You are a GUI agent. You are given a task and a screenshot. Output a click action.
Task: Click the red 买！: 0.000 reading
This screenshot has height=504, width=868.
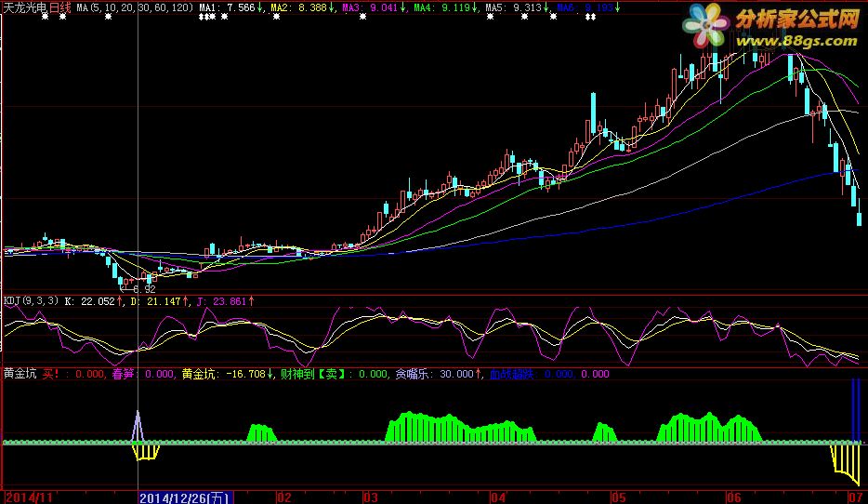[x=73, y=374]
